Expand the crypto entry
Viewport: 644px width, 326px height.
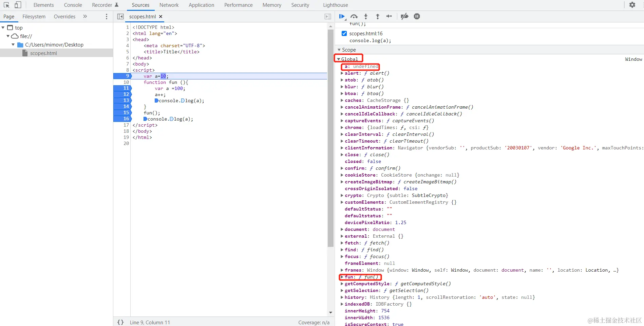342,195
